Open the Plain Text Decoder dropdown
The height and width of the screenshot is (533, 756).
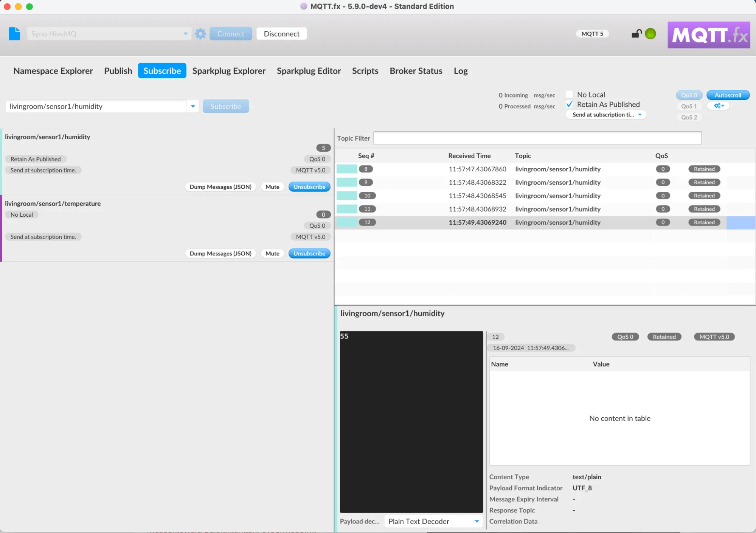[x=433, y=521]
